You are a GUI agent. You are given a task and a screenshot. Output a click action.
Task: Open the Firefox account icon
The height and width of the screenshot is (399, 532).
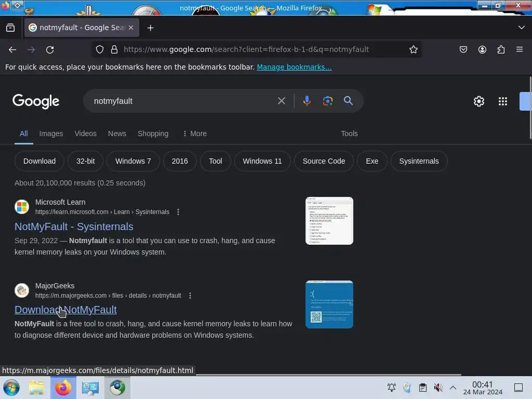(x=482, y=49)
